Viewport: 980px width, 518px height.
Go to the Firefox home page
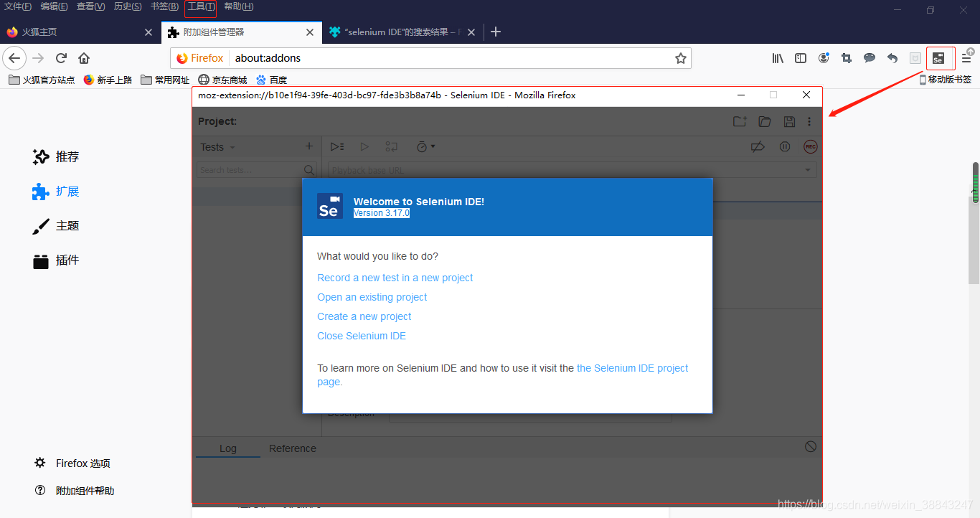pyautogui.click(x=84, y=58)
